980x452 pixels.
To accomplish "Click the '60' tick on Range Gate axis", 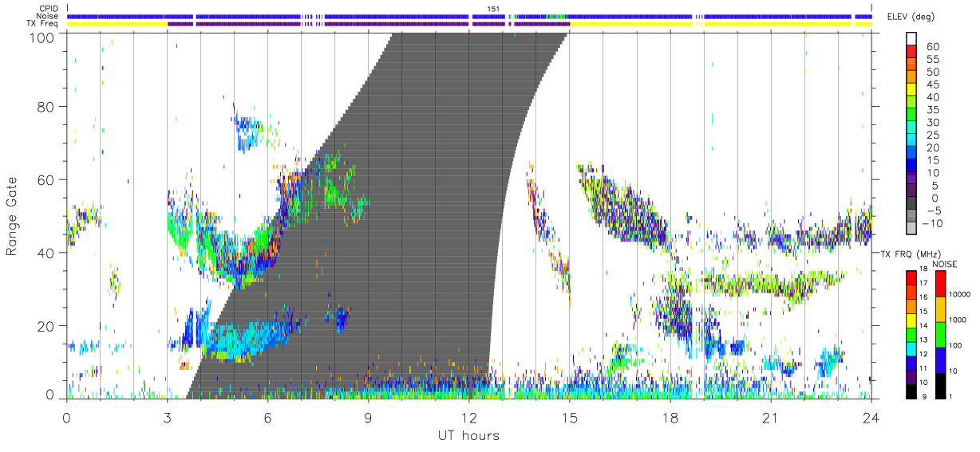I will click(47, 179).
